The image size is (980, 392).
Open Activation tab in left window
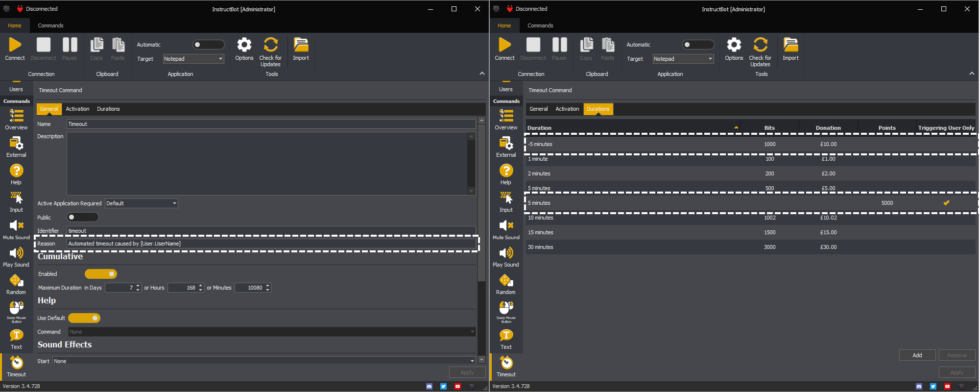[77, 109]
